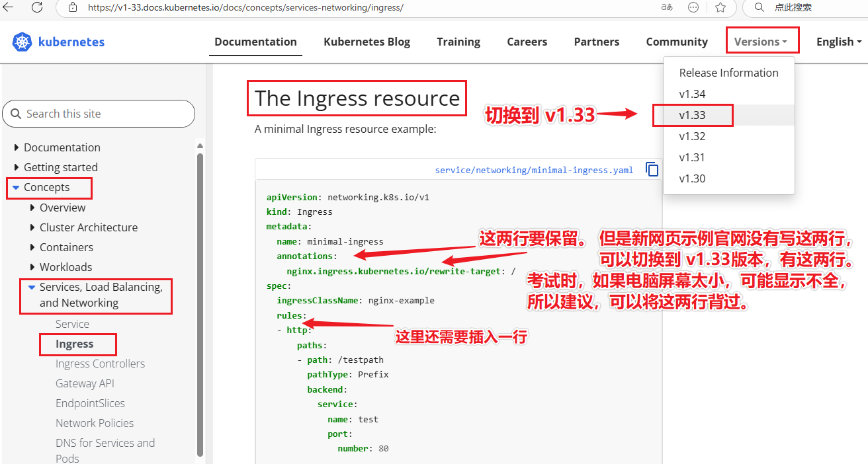
Task: Click the 点此搜索 search icon
Action: [x=759, y=8]
